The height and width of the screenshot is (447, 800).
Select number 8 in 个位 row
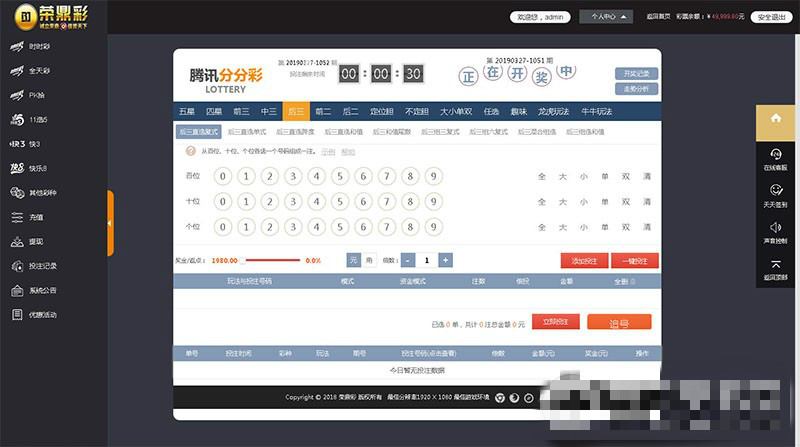pyautogui.click(x=410, y=227)
